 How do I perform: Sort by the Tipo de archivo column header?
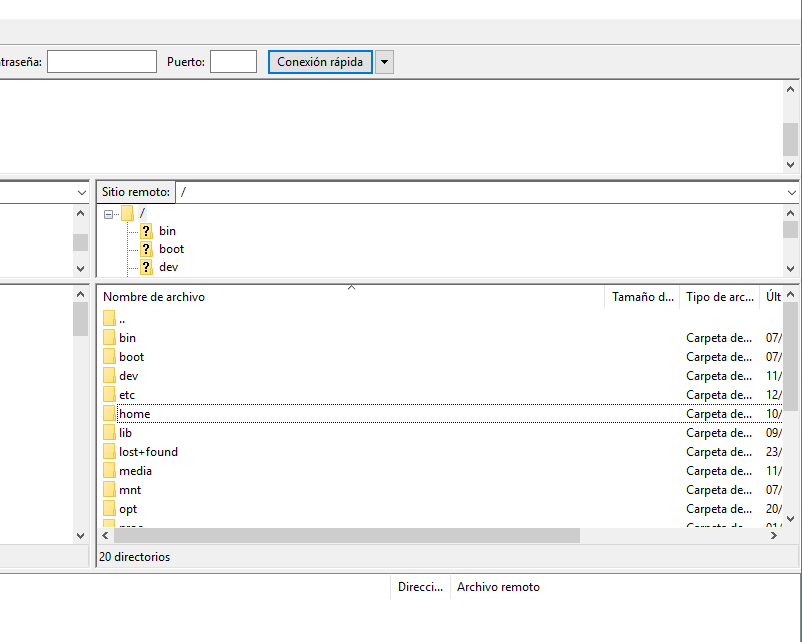click(719, 297)
